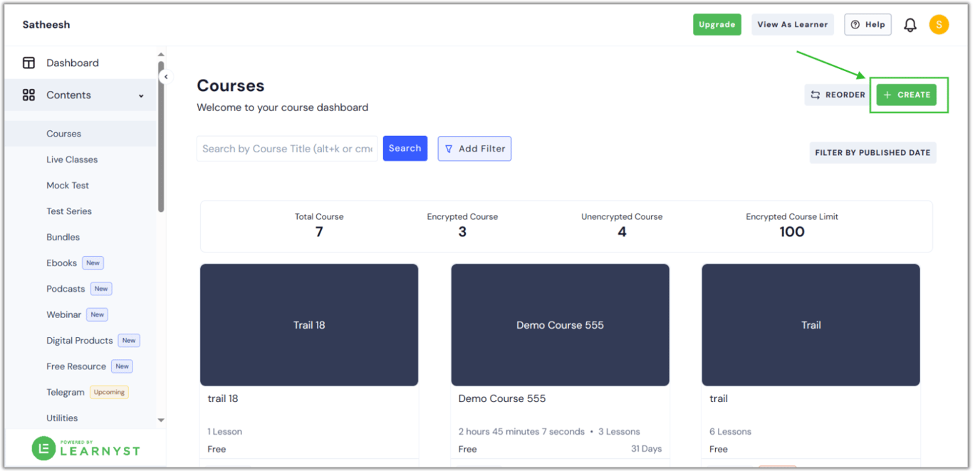Open the Test Series section
Viewport: 980px width, 471px height.
tap(69, 211)
